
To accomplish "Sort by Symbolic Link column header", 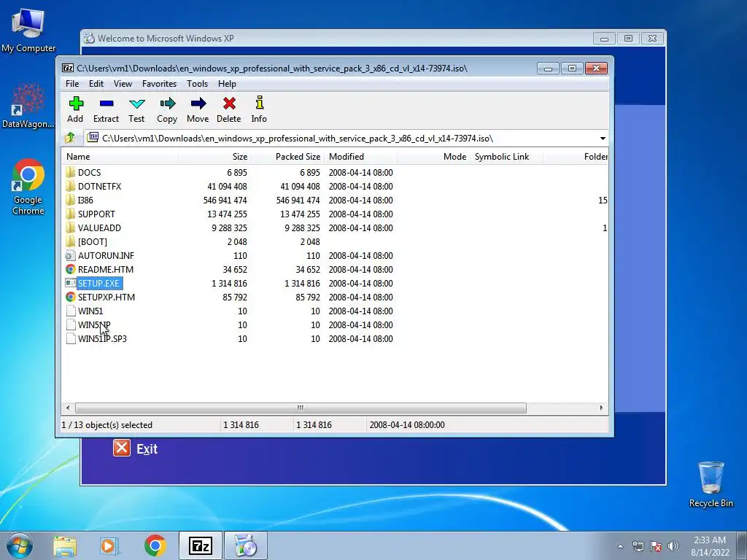I will (506, 157).
